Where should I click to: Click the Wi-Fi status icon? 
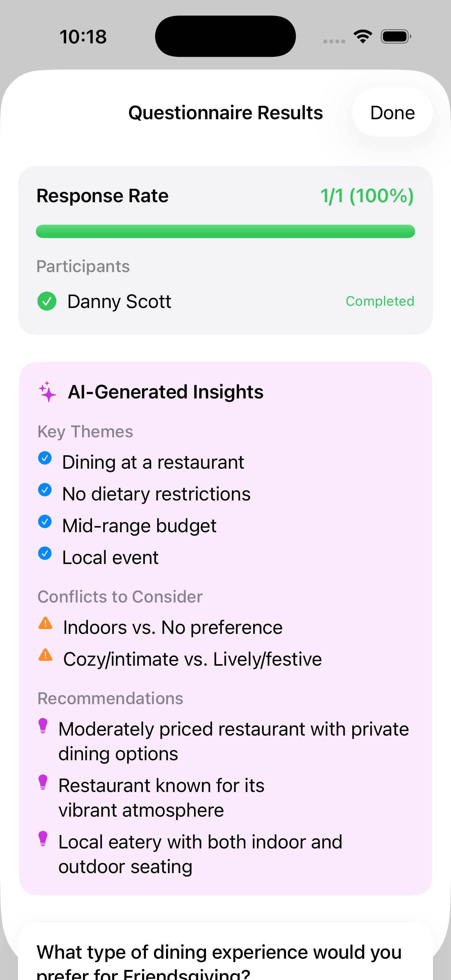(x=363, y=37)
